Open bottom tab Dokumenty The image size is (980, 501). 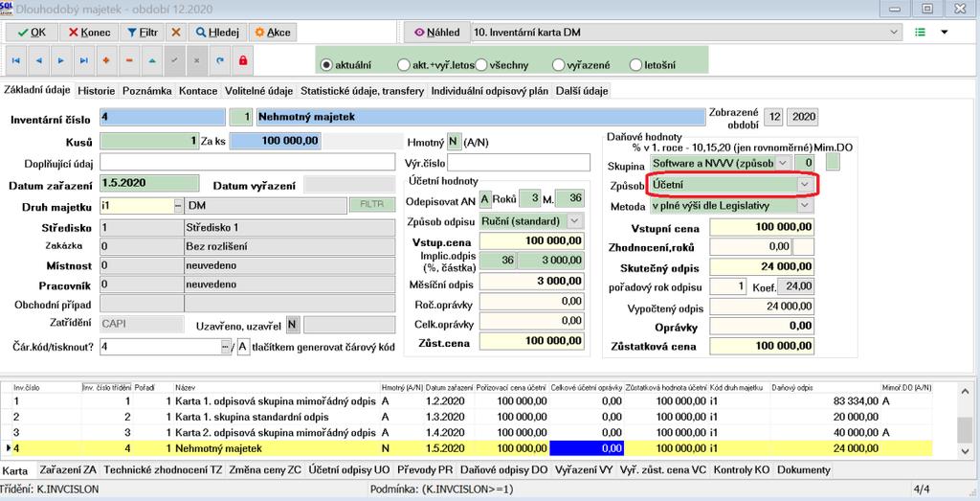point(803,469)
